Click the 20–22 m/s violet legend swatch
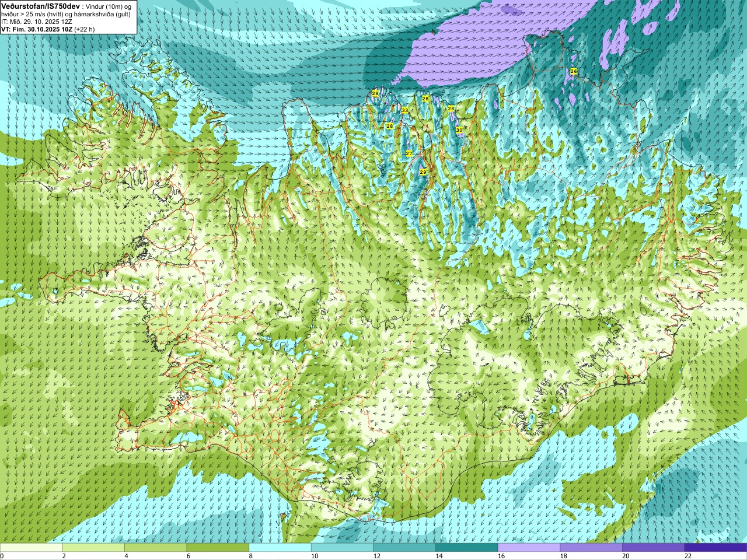The image size is (747, 560). [654, 548]
